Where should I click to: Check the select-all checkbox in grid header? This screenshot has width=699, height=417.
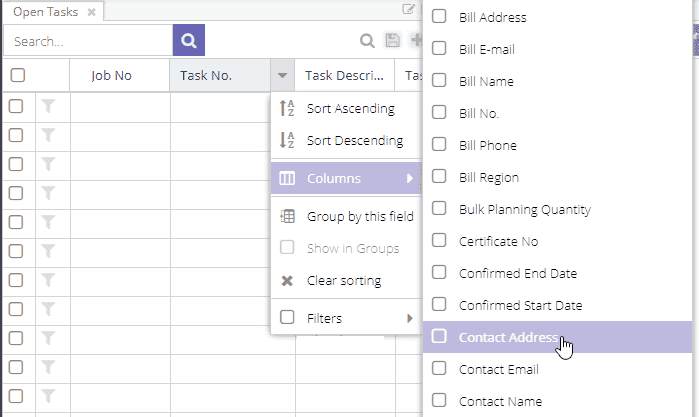(x=18, y=75)
